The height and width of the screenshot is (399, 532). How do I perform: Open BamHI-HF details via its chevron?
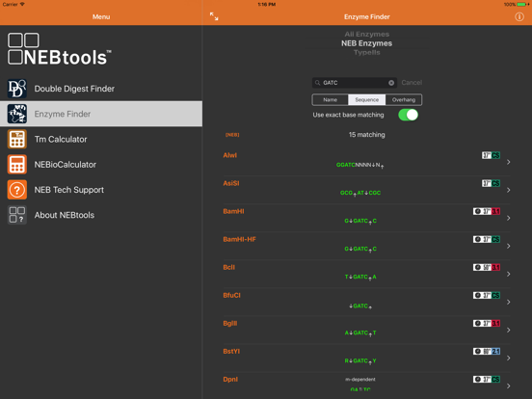[x=508, y=246]
